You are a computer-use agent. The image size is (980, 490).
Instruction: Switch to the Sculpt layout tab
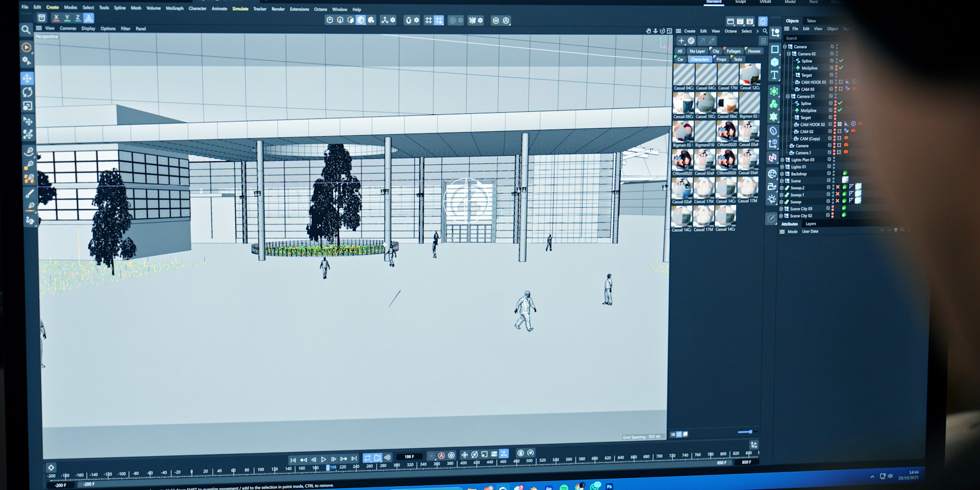(741, 2)
